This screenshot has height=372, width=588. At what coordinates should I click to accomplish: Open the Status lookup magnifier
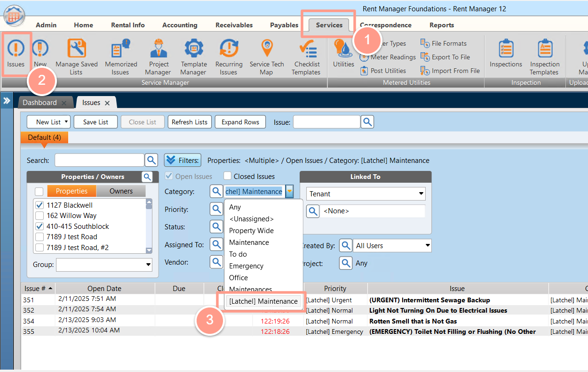coord(216,226)
